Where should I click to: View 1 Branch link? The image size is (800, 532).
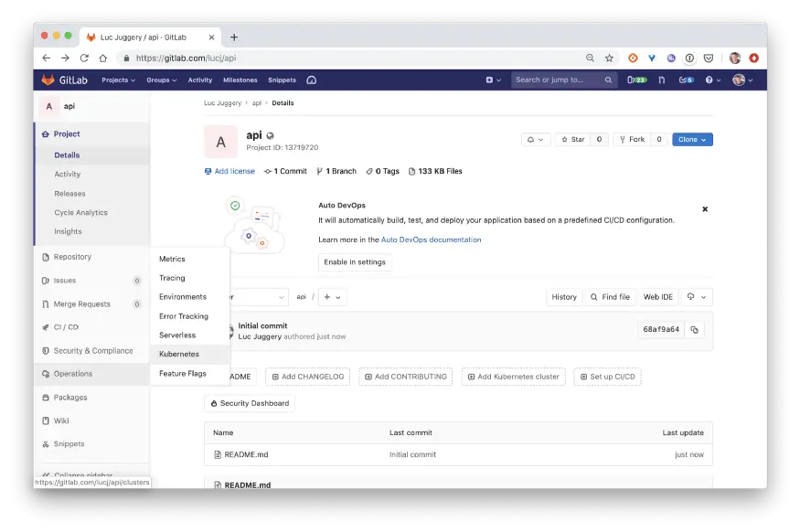click(x=336, y=171)
